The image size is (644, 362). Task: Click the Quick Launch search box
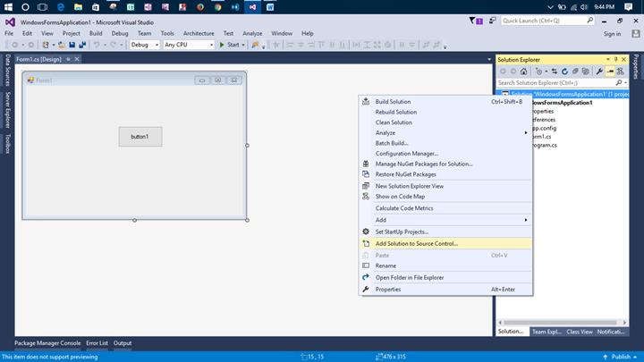pos(539,20)
